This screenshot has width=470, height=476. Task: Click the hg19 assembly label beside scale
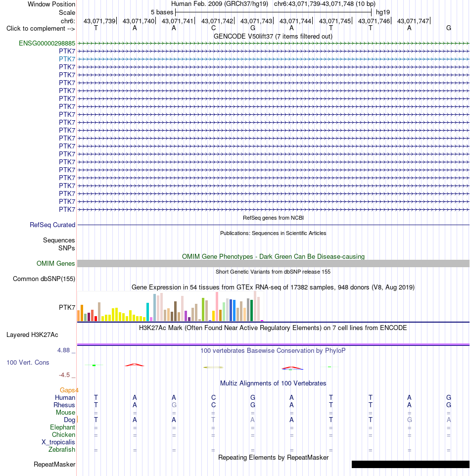click(x=382, y=12)
